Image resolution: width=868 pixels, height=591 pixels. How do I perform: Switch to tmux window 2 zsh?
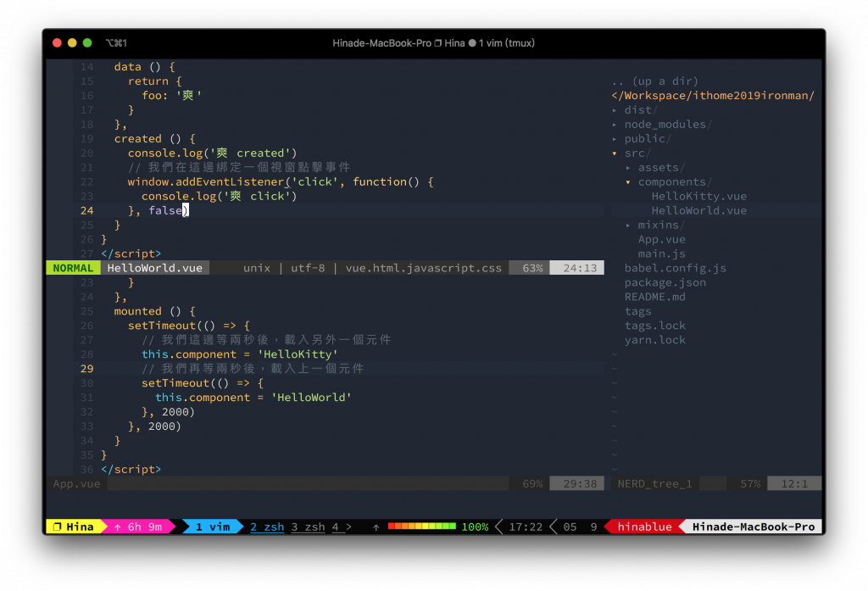tap(267, 527)
